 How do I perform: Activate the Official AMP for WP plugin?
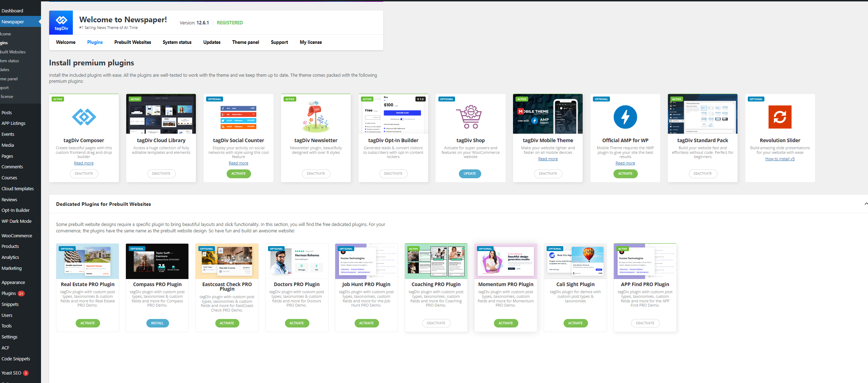coord(625,174)
